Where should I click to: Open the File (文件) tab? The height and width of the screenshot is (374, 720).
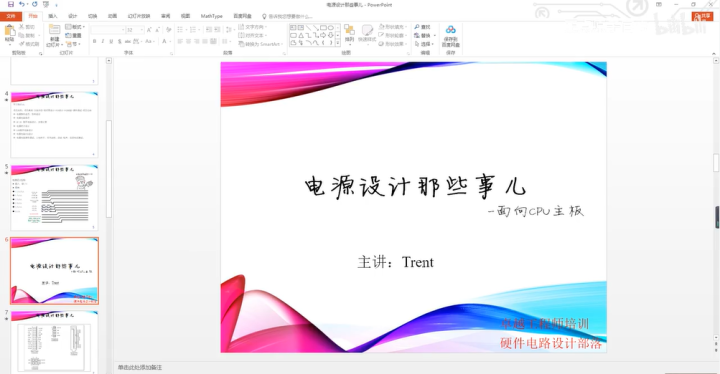11,16
